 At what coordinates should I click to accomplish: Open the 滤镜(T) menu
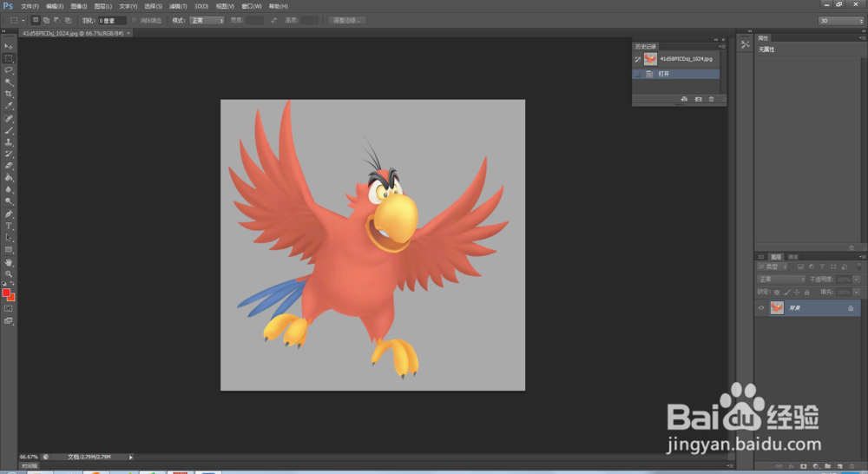pyautogui.click(x=178, y=6)
